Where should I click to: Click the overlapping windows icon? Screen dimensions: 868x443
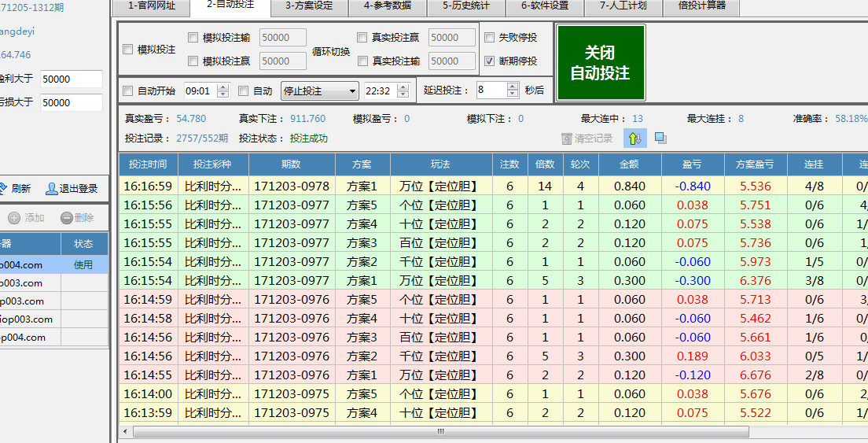pos(660,138)
